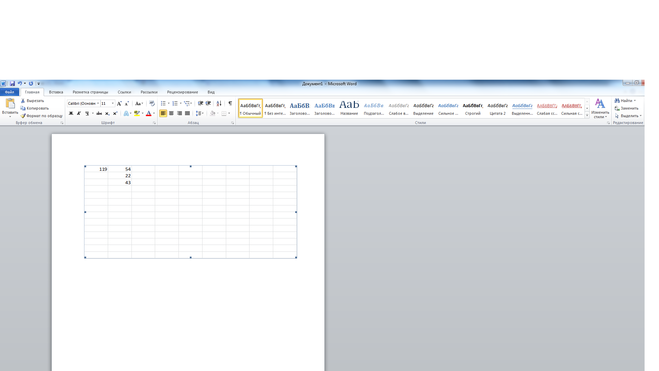This screenshot has width=659, height=371.
Task: Toggle bold (Ж) formatting
Action: click(71, 113)
